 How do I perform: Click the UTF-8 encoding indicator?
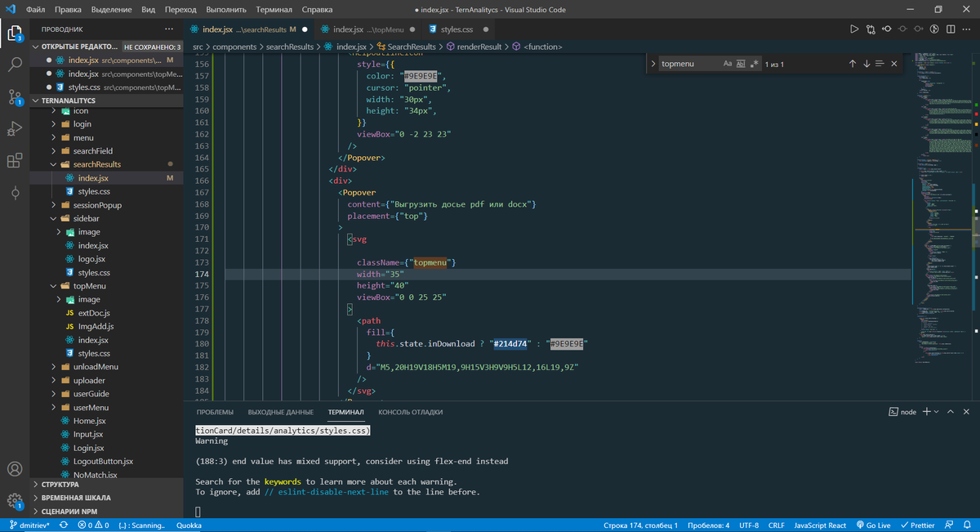749,525
